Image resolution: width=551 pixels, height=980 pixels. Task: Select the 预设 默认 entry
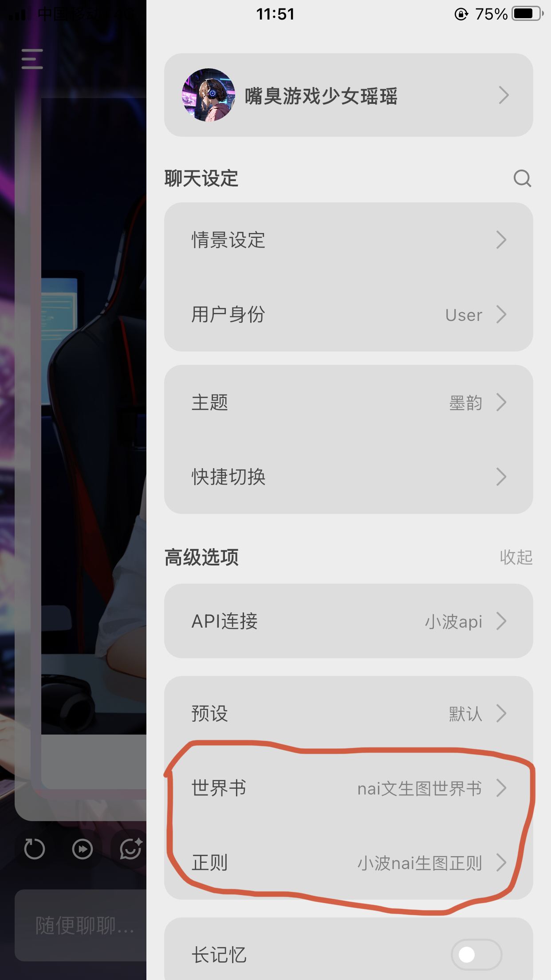coord(348,714)
